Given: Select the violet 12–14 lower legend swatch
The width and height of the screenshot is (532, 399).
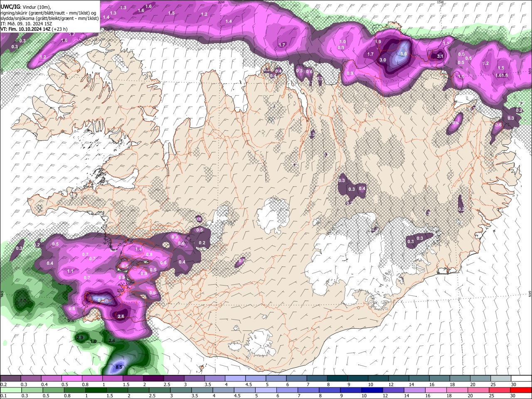Looking at the screenshot, I should click(393, 390).
